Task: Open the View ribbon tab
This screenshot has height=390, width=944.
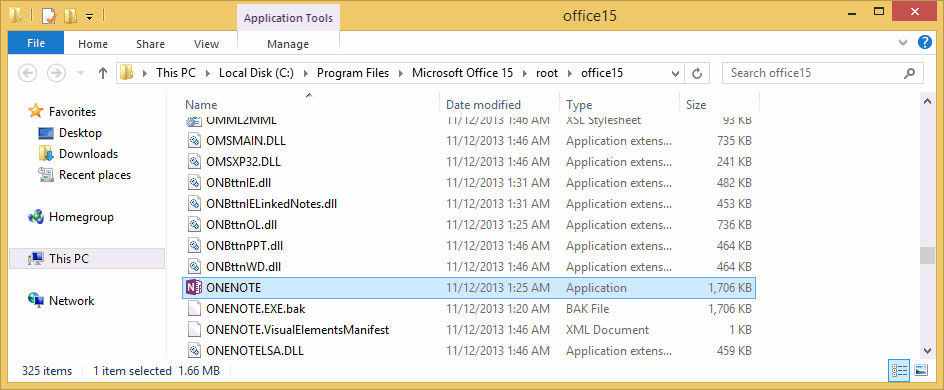Action: point(206,44)
